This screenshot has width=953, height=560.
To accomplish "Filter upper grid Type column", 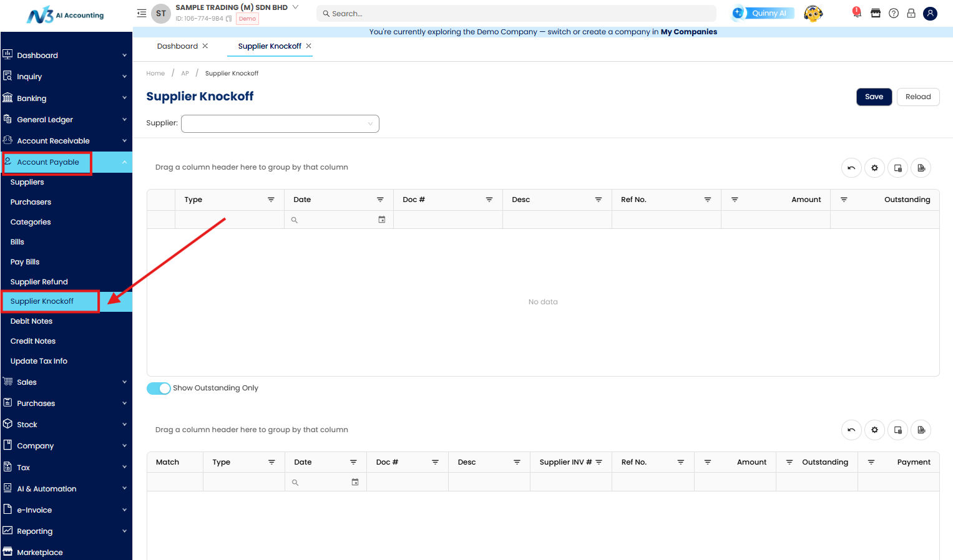I will click(x=271, y=200).
